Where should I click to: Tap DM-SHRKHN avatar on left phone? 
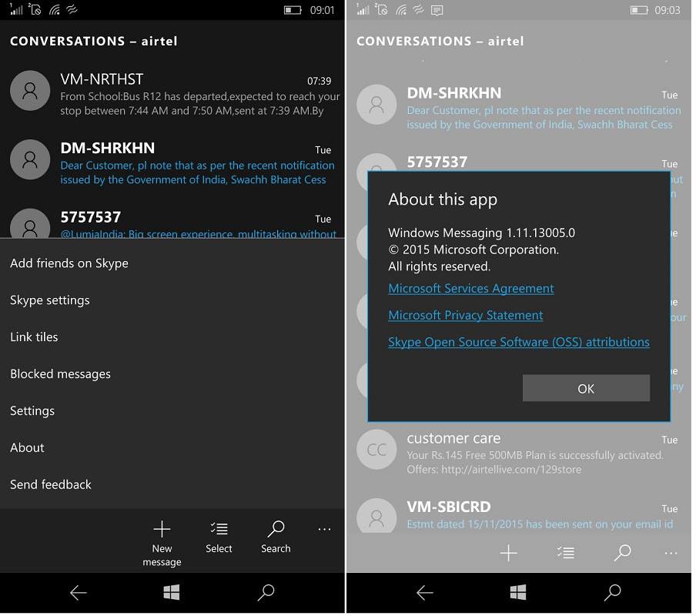(x=30, y=159)
